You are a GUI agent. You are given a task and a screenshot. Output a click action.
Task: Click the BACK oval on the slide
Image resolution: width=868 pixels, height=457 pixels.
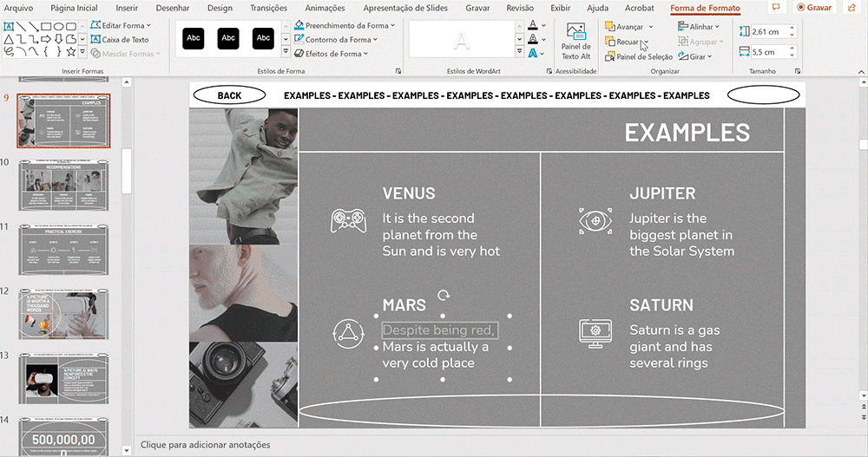pos(229,95)
